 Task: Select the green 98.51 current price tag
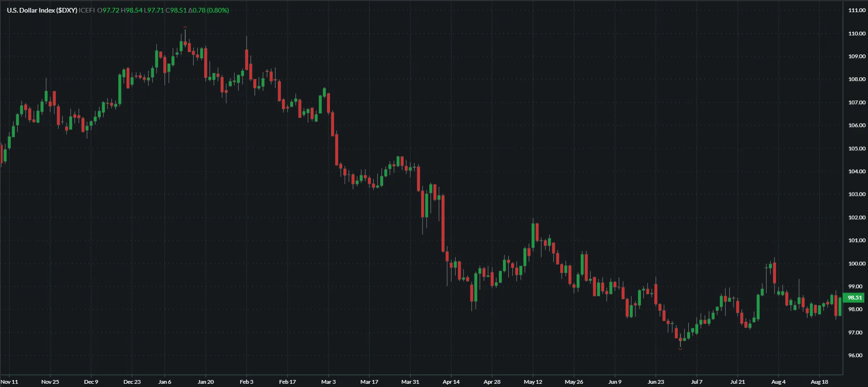point(855,298)
